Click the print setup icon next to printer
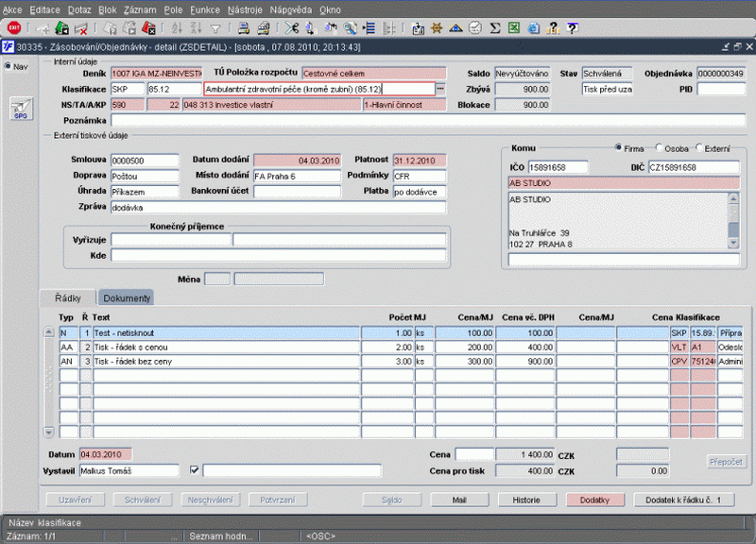 [264, 28]
